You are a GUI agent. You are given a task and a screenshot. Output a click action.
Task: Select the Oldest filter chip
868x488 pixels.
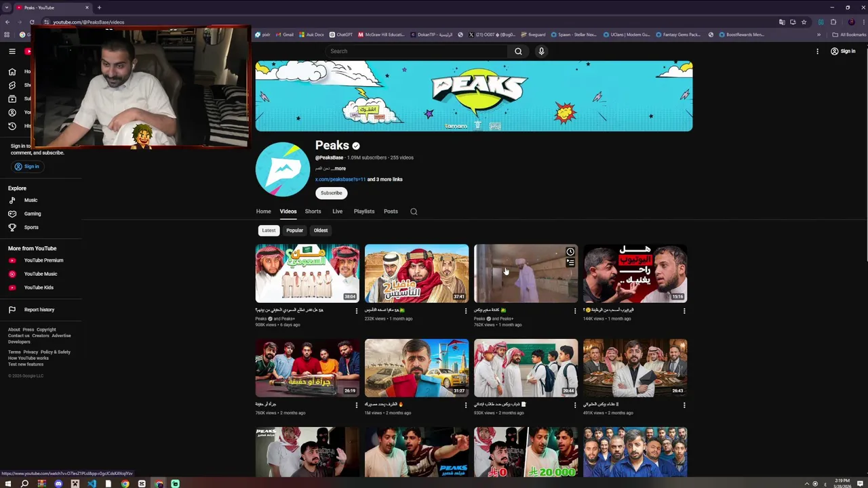pyautogui.click(x=321, y=230)
